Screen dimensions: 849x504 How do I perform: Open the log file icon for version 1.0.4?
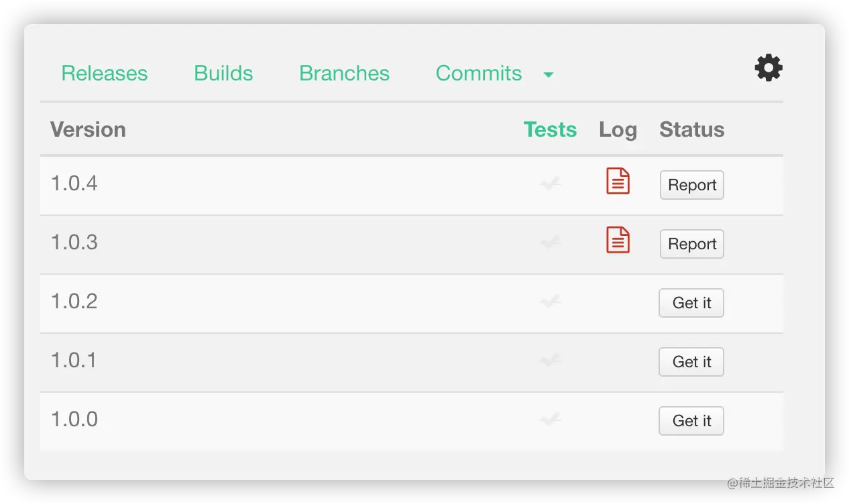click(x=618, y=181)
